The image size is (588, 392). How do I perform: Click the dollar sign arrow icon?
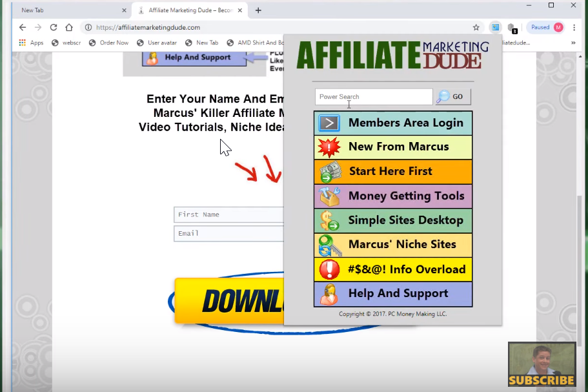[x=329, y=221]
